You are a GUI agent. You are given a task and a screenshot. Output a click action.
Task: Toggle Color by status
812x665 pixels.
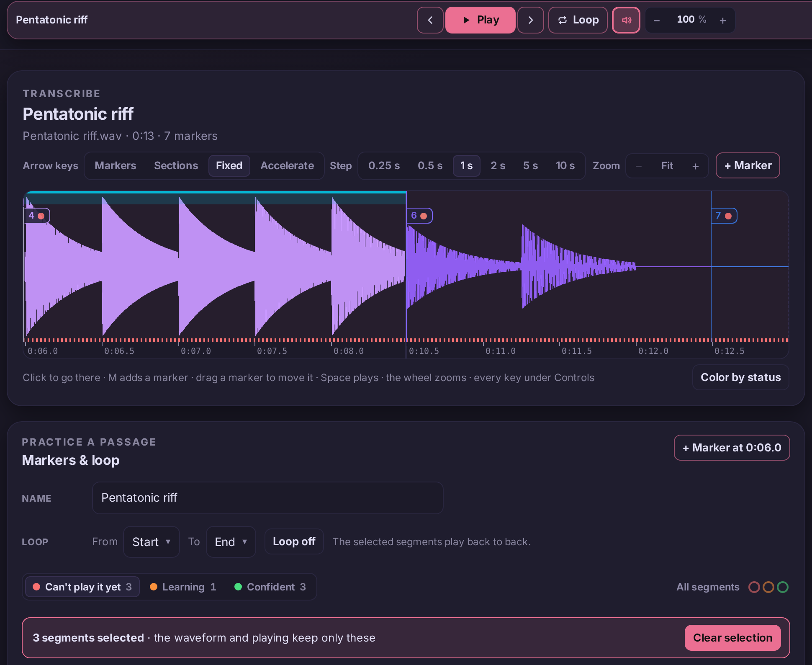click(740, 377)
